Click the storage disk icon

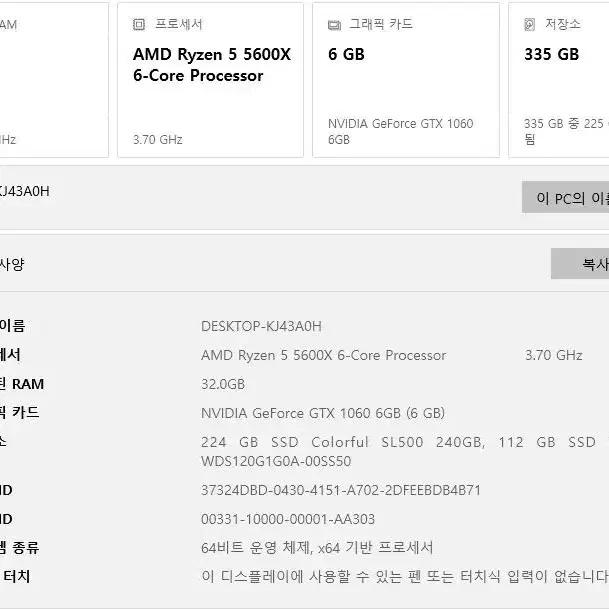pyautogui.click(x=529, y=24)
